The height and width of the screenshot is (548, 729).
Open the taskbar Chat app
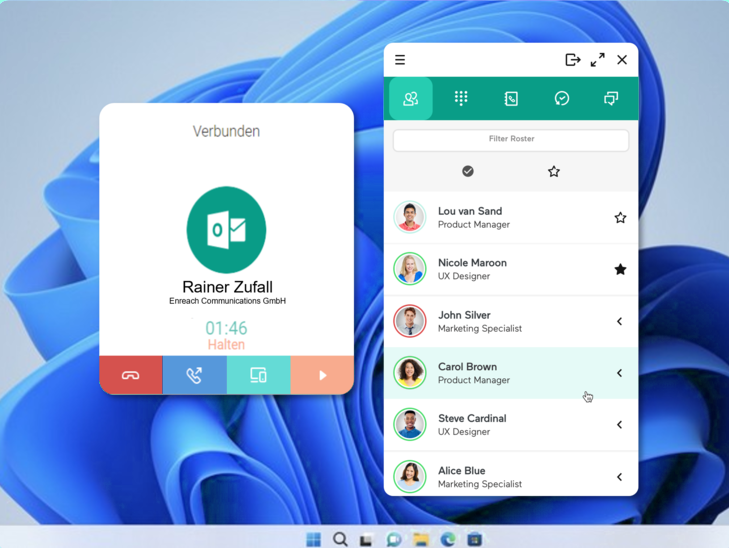coord(394,539)
